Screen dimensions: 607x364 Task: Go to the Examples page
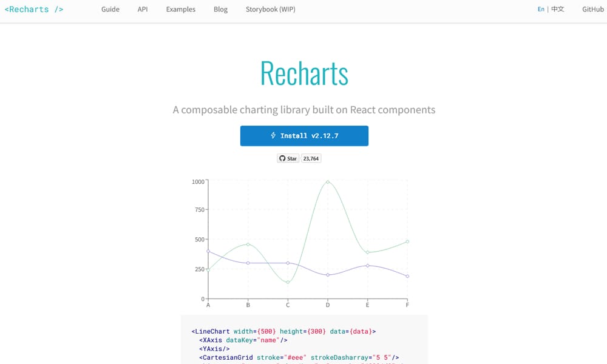point(181,10)
